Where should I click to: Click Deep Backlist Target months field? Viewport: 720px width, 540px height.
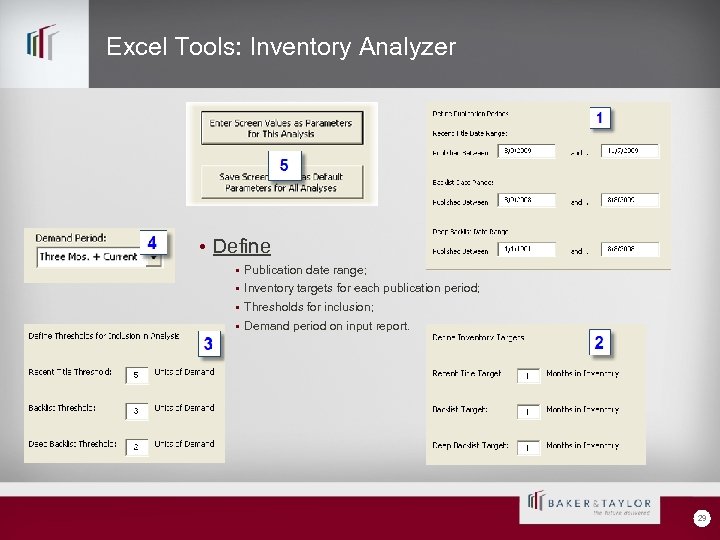point(528,447)
